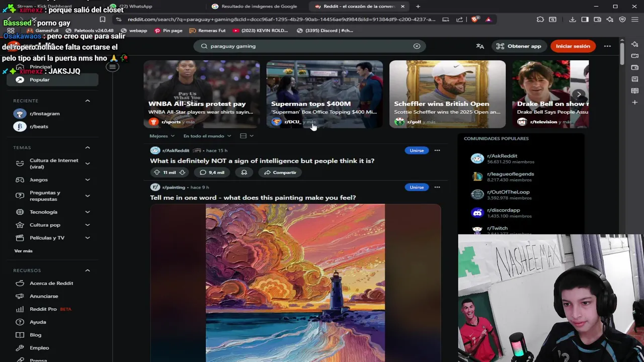644x362 pixels.
Task: Open the Anunciarse link
Action: (44, 296)
